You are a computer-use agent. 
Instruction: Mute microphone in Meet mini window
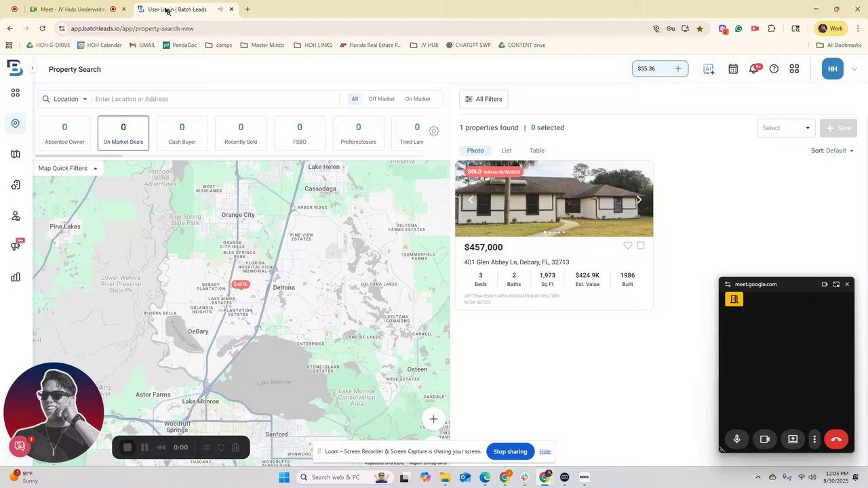click(736, 439)
